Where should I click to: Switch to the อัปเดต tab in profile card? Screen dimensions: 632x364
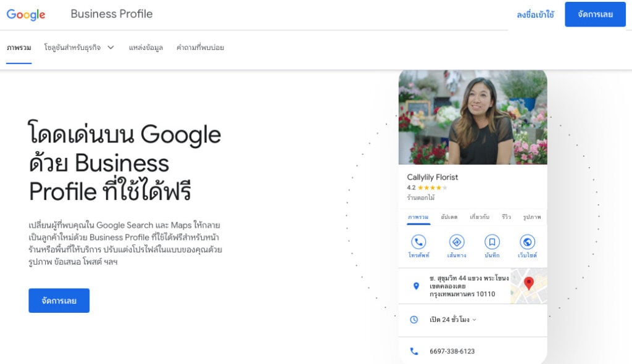pos(449,217)
